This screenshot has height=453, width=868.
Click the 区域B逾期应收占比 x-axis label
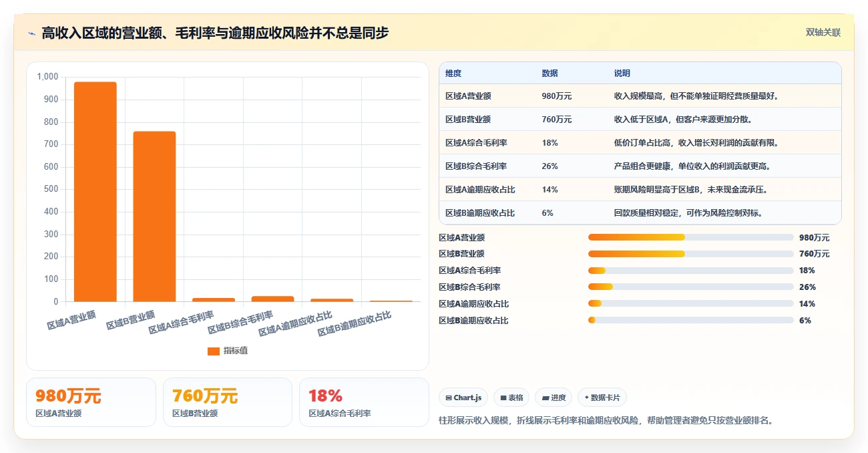[x=355, y=323]
